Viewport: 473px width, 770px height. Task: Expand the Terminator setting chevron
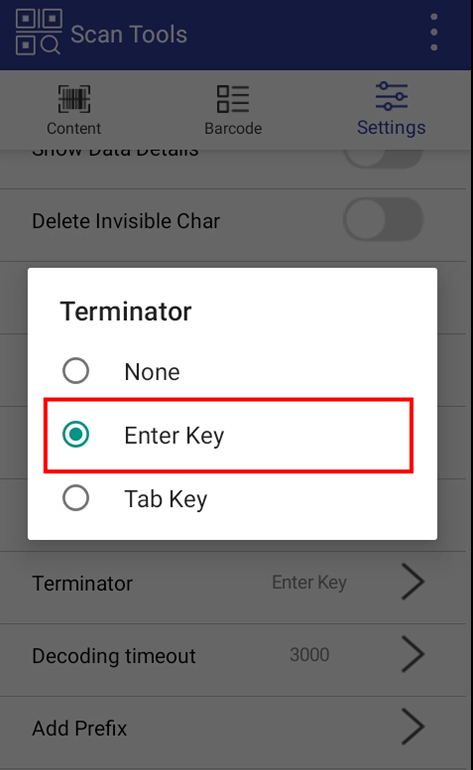pos(413,582)
